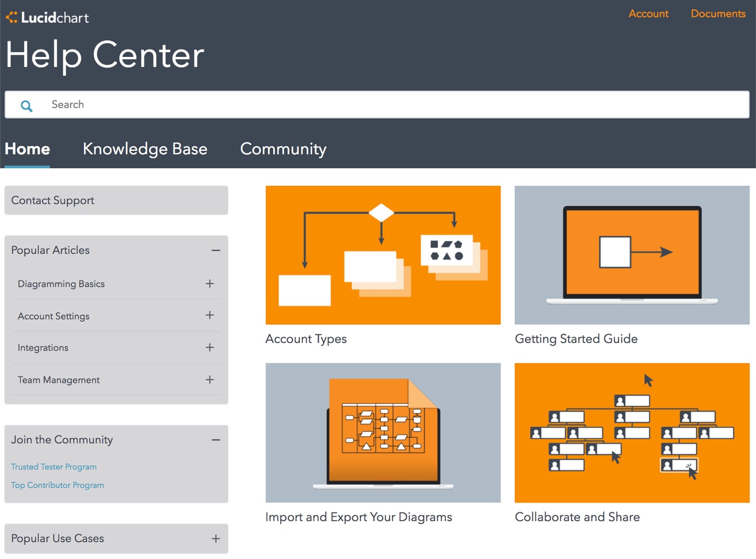The height and width of the screenshot is (559, 756).
Task: Click into the Search input field
Action: click(384, 105)
